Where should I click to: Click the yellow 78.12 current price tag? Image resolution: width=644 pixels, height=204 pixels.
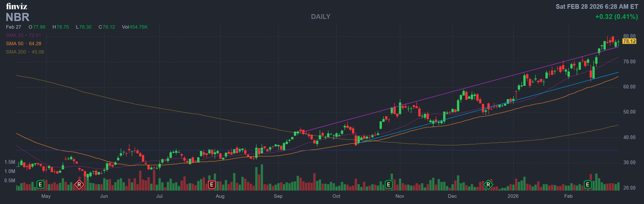pyautogui.click(x=629, y=41)
